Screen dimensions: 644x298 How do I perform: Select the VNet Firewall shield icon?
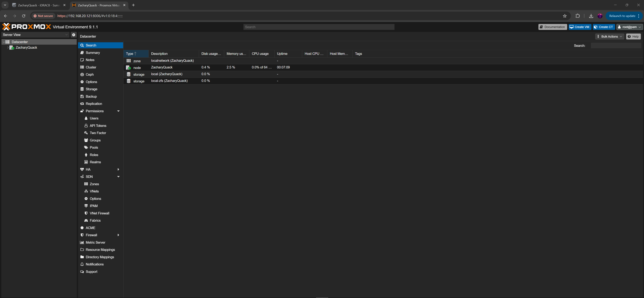[x=86, y=213]
